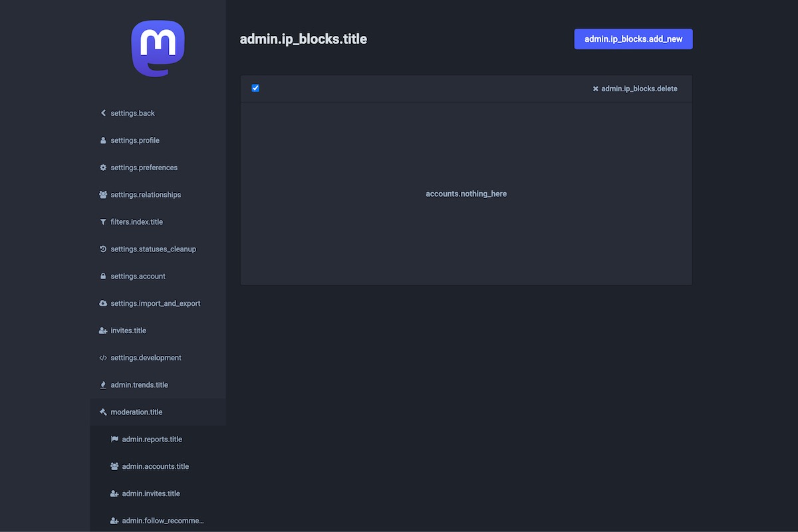Click the person icon beside settings.profile
The width and height of the screenshot is (798, 532).
tap(103, 140)
